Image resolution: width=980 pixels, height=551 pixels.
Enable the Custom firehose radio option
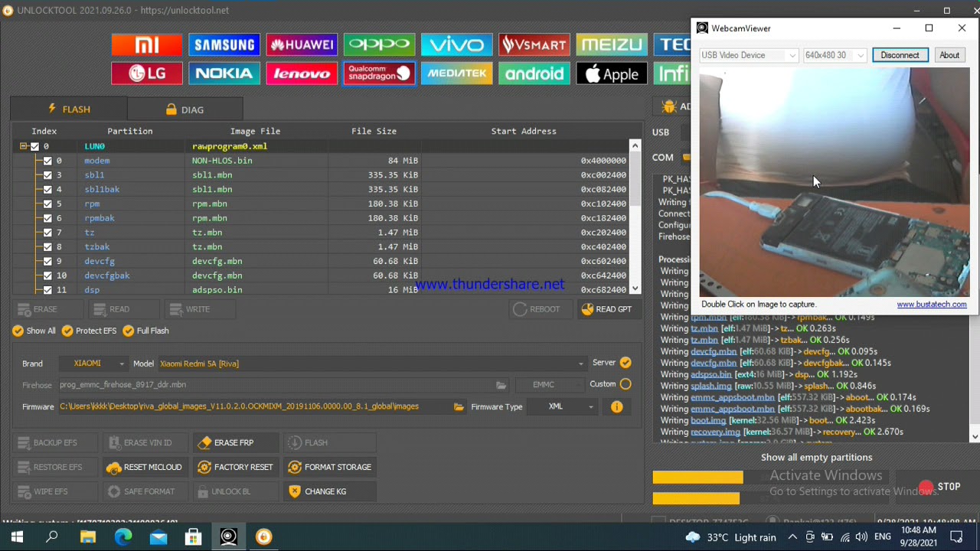(x=626, y=384)
